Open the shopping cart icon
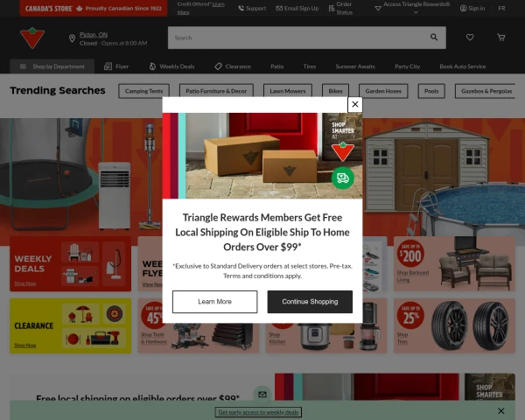The image size is (525, 420). click(500, 37)
